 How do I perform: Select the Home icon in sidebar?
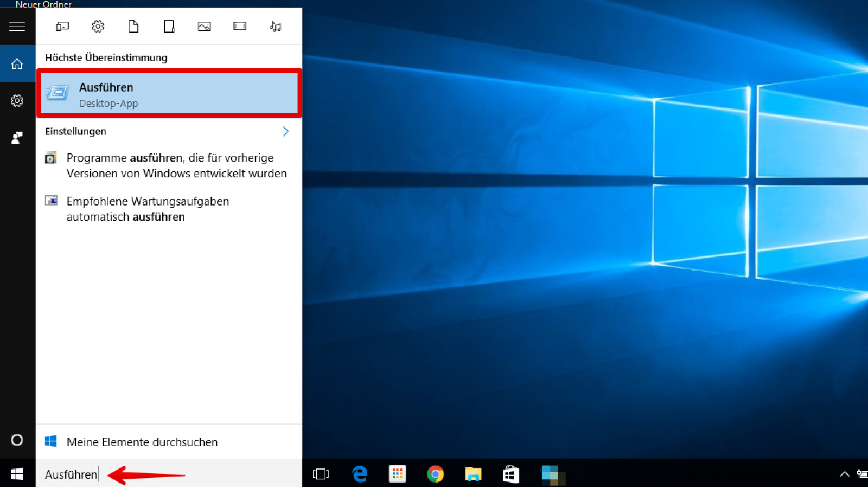(x=17, y=64)
